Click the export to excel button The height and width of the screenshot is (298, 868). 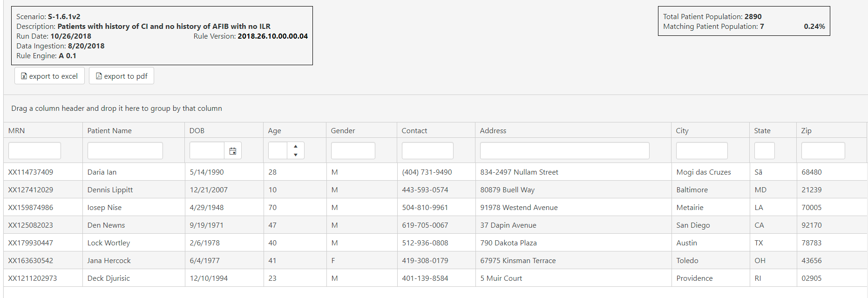49,76
